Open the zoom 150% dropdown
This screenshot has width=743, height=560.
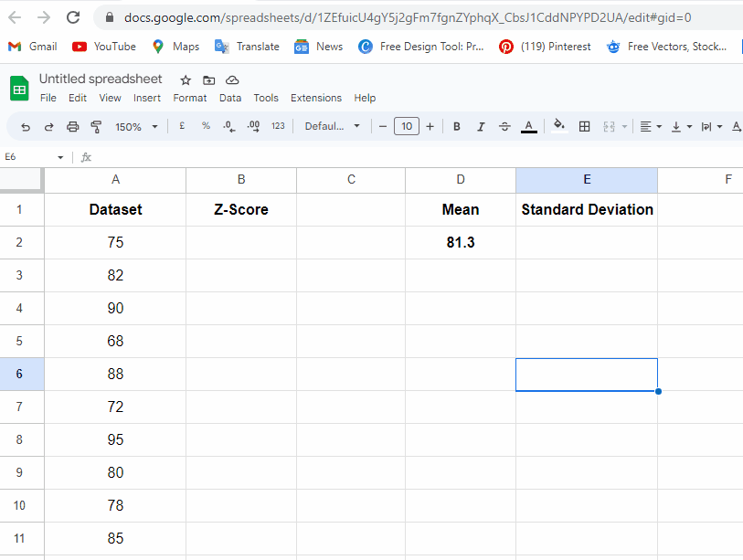136,126
